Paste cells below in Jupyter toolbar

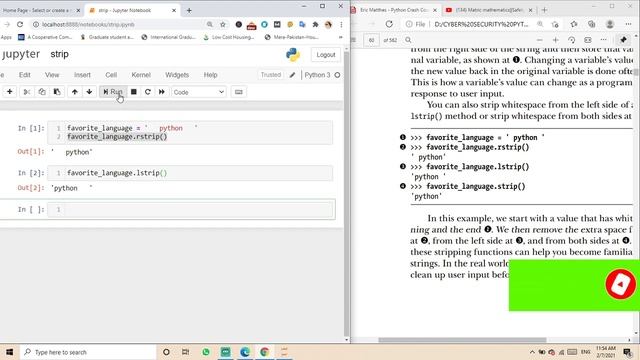57,92
